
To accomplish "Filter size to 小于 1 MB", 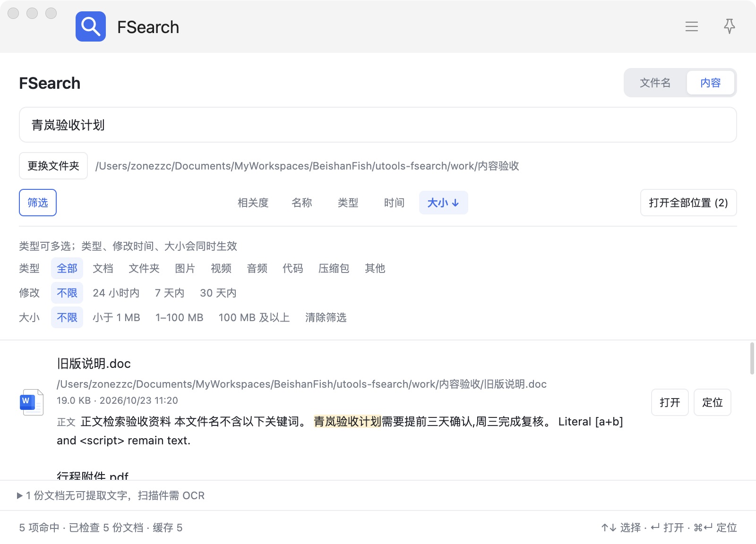I will (x=117, y=317).
